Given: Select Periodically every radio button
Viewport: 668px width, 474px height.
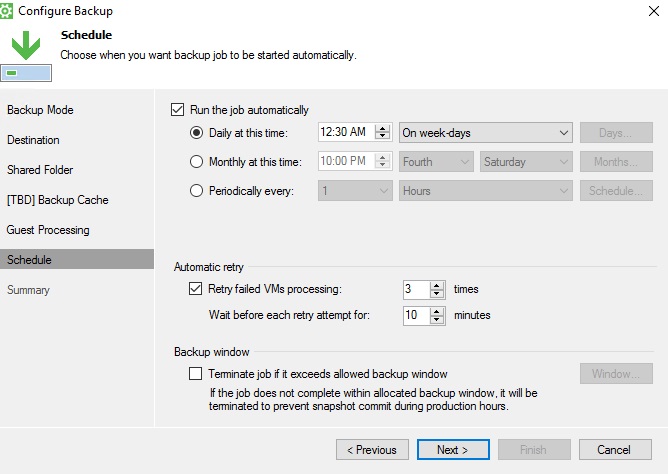Looking at the screenshot, I should pos(196,191).
